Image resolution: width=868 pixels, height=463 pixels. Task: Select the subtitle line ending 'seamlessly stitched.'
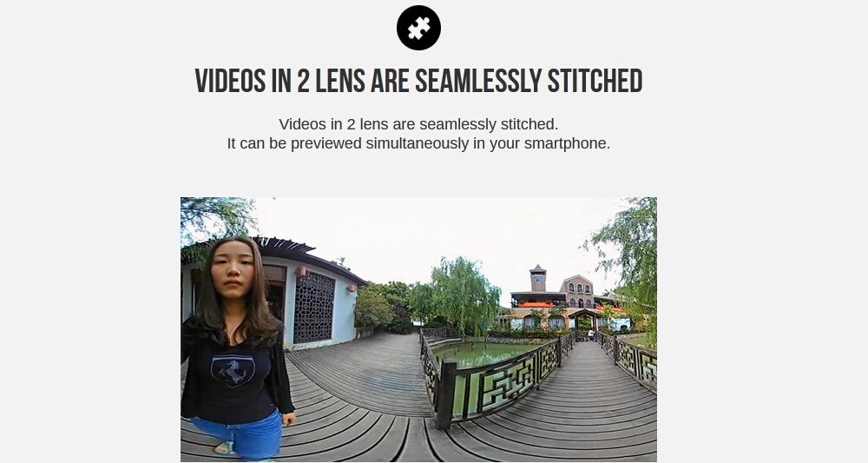[x=418, y=124]
